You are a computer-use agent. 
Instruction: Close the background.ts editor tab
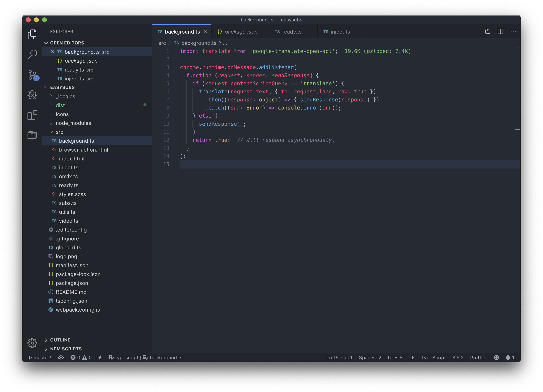(x=206, y=32)
